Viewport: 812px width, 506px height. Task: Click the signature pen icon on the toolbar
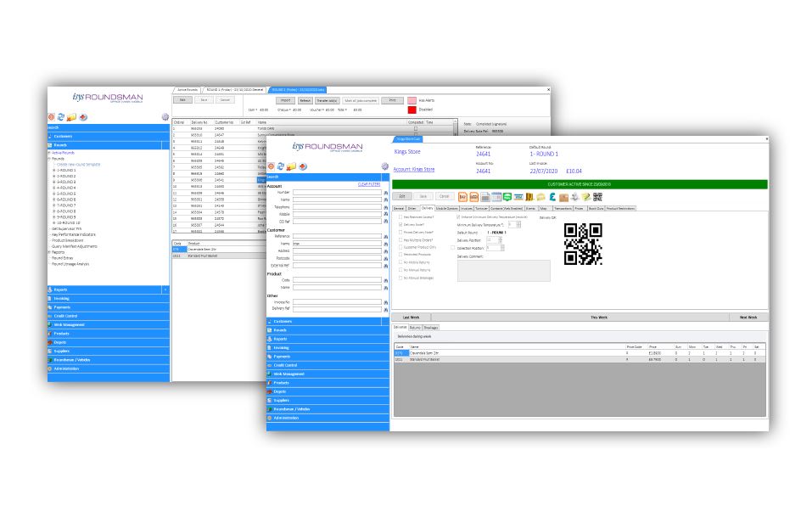(x=585, y=197)
